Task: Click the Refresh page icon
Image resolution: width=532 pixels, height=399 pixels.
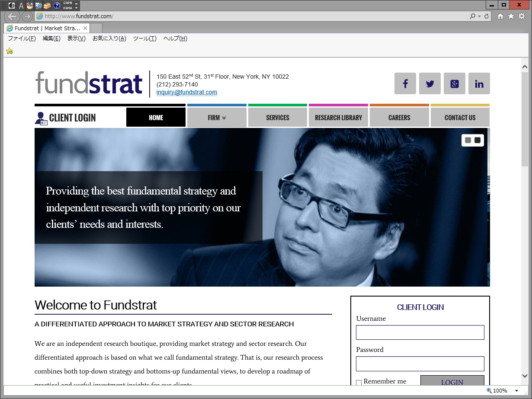Action: [487, 16]
